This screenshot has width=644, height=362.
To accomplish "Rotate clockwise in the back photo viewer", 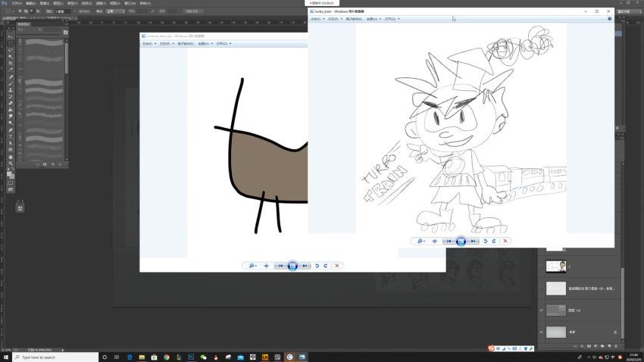I will (326, 266).
